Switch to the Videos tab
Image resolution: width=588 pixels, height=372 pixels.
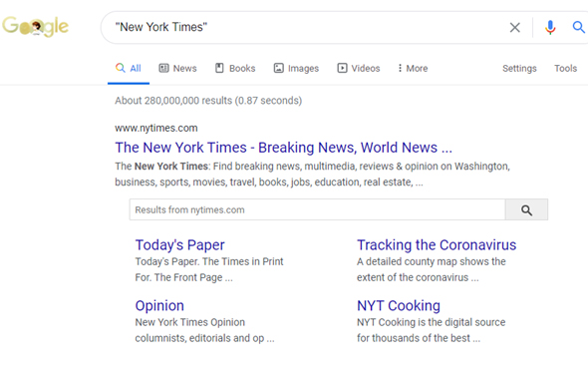pyautogui.click(x=359, y=69)
